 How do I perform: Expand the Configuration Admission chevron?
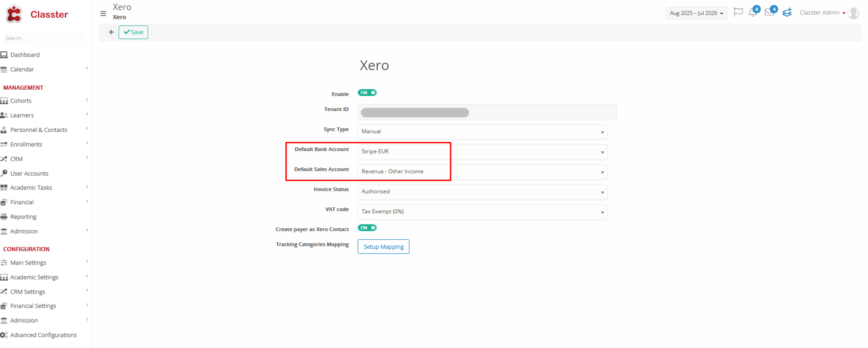coord(87,319)
